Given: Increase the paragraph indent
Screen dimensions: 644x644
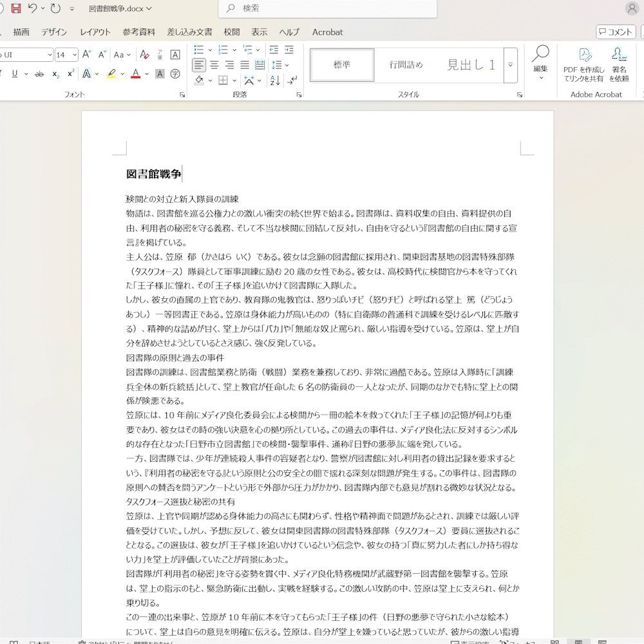Looking at the screenshot, I should (290, 50).
